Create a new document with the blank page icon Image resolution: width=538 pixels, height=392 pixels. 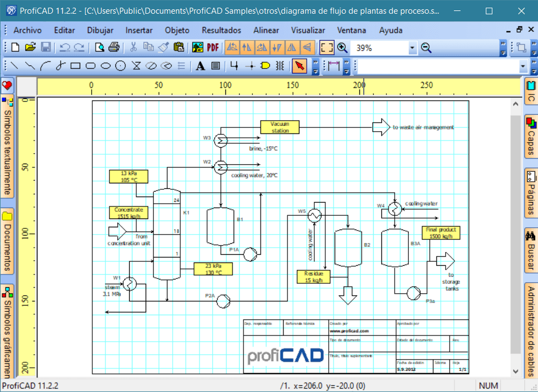click(15, 47)
